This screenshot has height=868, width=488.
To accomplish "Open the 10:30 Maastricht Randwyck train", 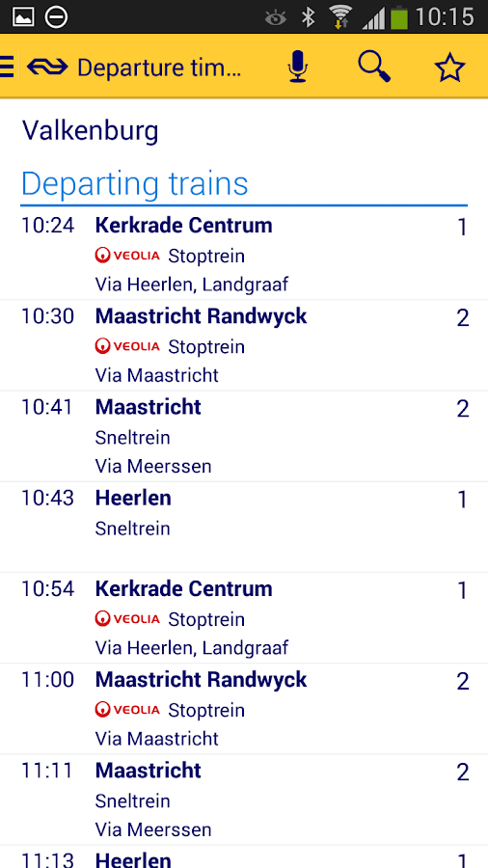I will click(244, 345).
